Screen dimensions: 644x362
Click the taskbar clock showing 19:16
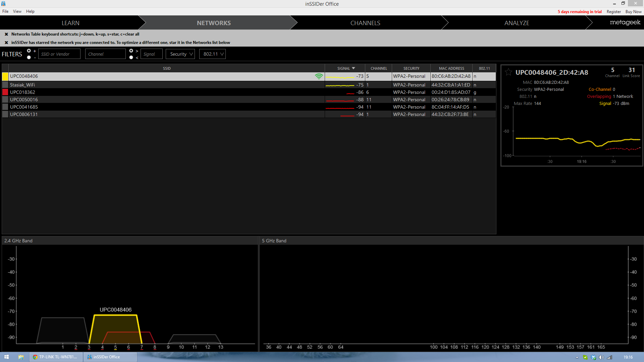(628, 357)
